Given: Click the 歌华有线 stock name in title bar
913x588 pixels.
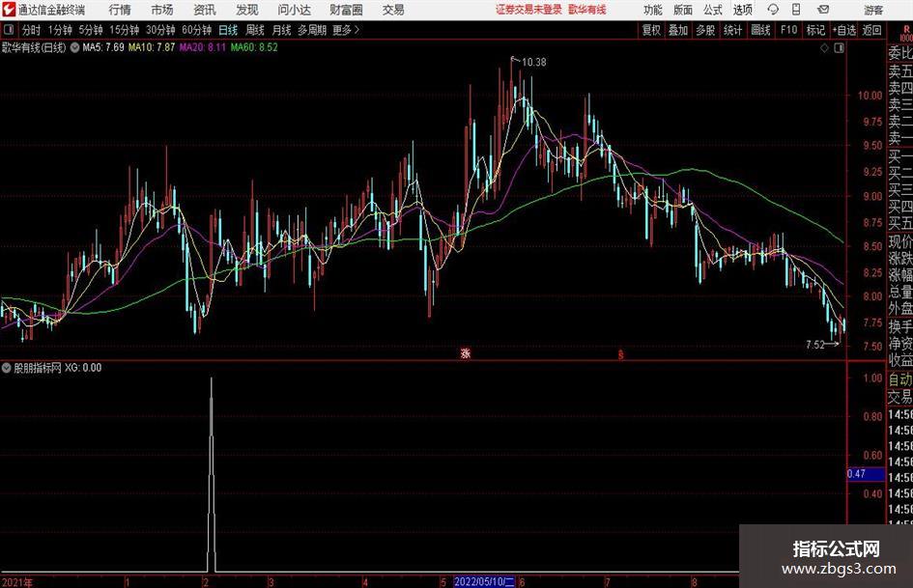Looking at the screenshot, I should (x=587, y=10).
